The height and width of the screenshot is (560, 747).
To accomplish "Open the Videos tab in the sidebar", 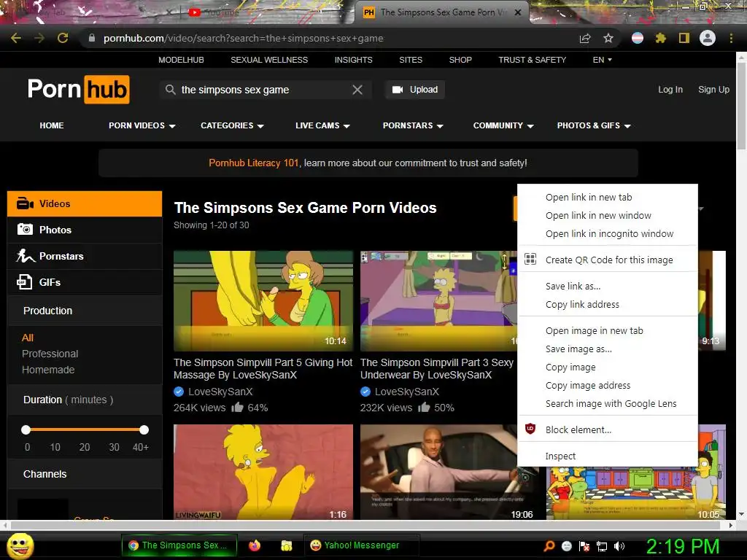I will (85, 204).
